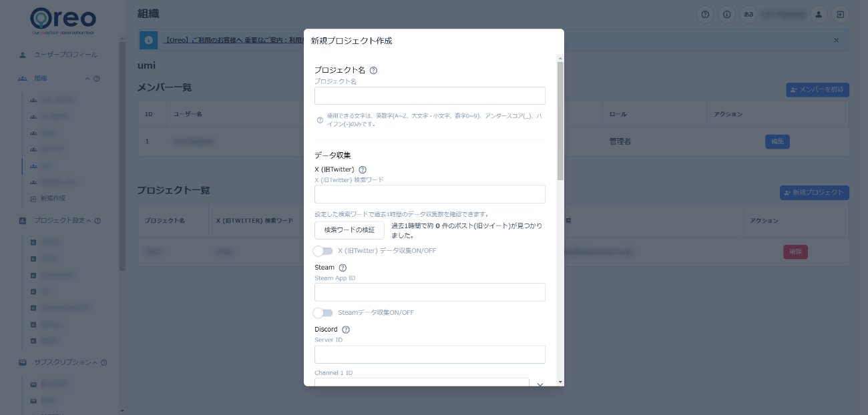Click the language switch あa icon

coord(748,14)
